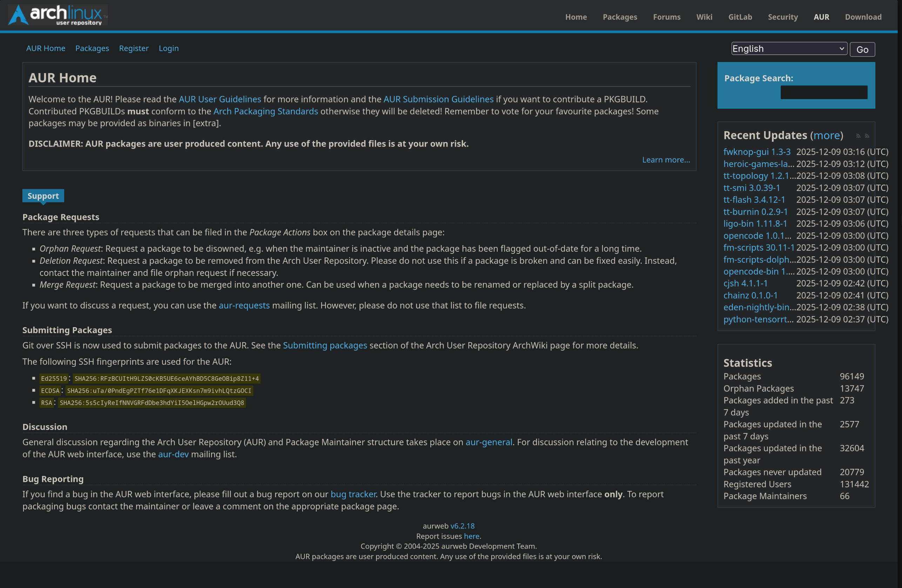Go to Security in top navigation
The height and width of the screenshot is (588, 902).
point(782,17)
